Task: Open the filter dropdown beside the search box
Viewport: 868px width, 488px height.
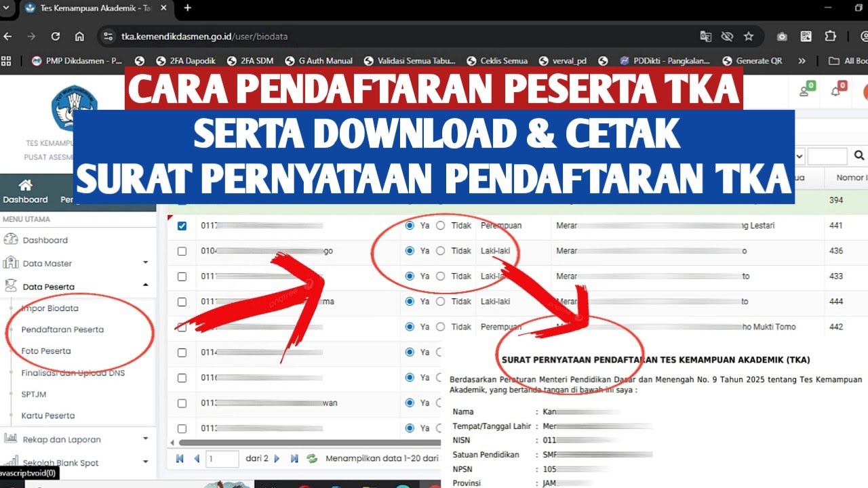Action: point(798,157)
